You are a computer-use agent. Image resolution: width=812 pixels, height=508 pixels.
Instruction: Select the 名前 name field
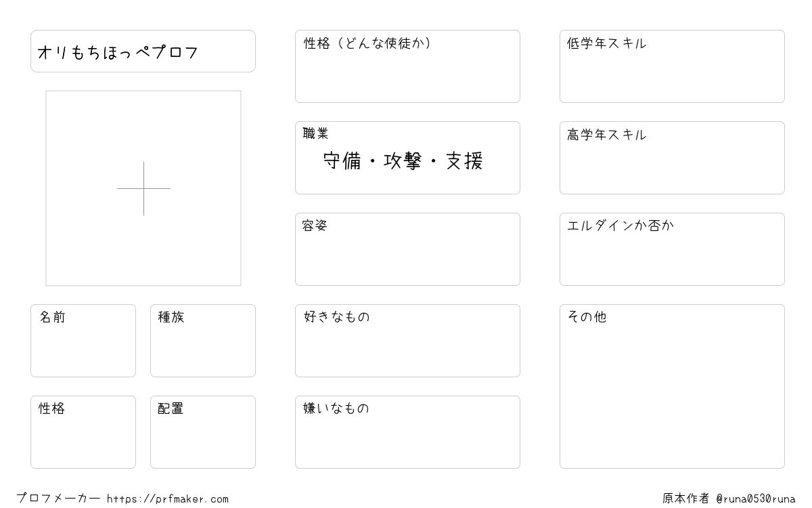point(83,341)
